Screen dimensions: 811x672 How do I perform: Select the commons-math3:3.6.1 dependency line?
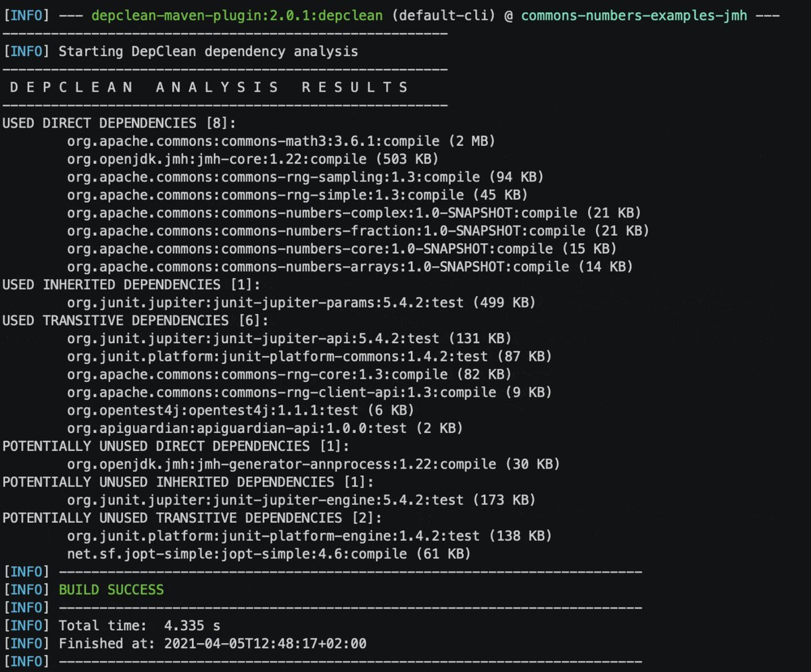click(x=281, y=141)
